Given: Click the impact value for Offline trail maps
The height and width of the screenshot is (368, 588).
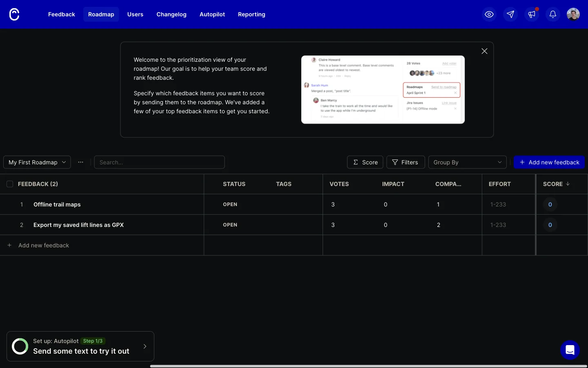Looking at the screenshot, I should click(385, 204).
